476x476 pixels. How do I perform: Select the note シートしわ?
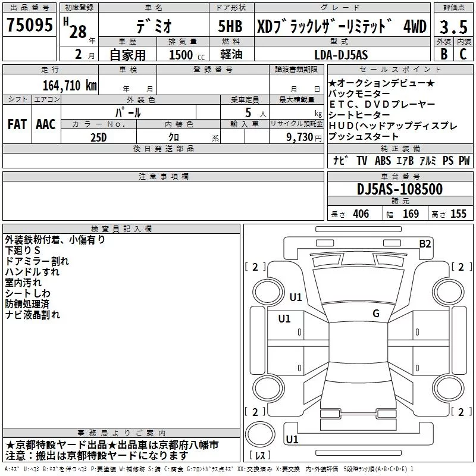[x=27, y=293]
